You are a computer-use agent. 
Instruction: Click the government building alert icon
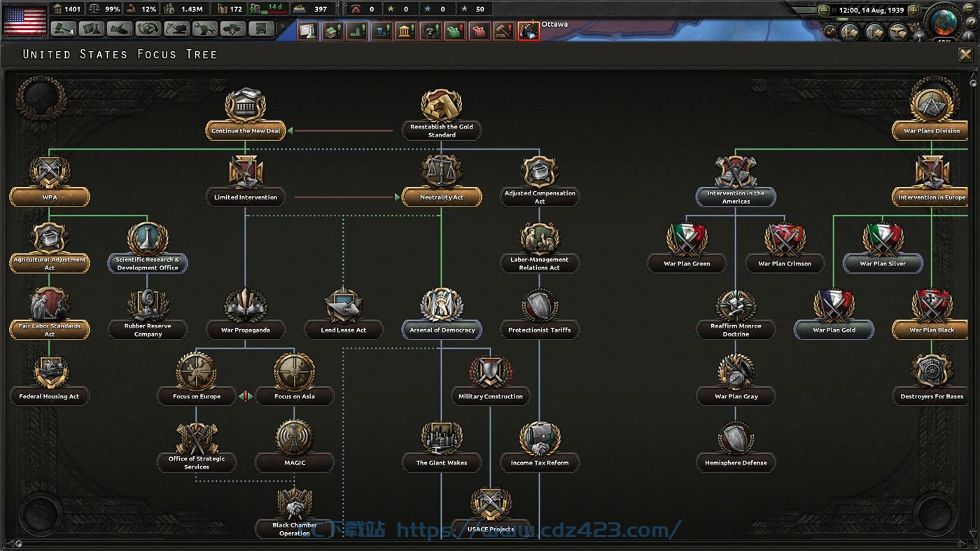(x=406, y=31)
